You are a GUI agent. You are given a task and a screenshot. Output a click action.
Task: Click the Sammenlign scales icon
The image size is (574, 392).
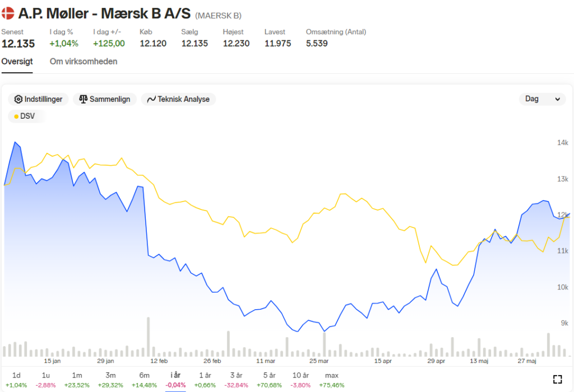click(83, 99)
